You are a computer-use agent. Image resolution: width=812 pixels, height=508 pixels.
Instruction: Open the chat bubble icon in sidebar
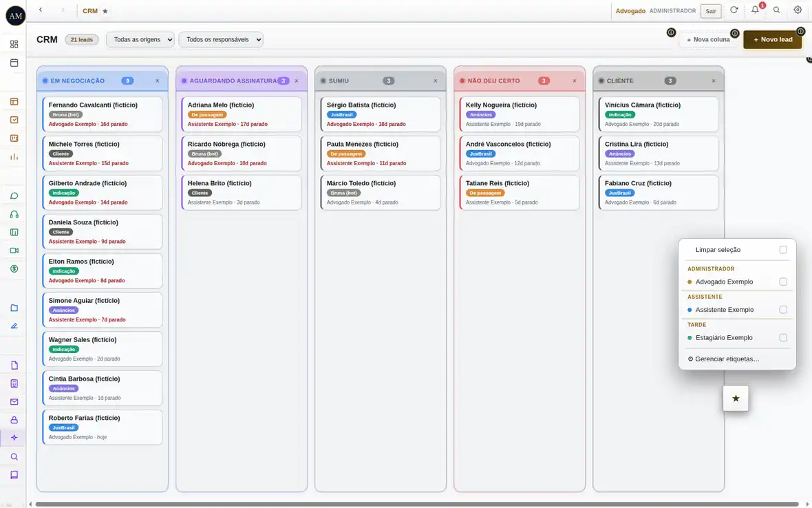(14, 195)
